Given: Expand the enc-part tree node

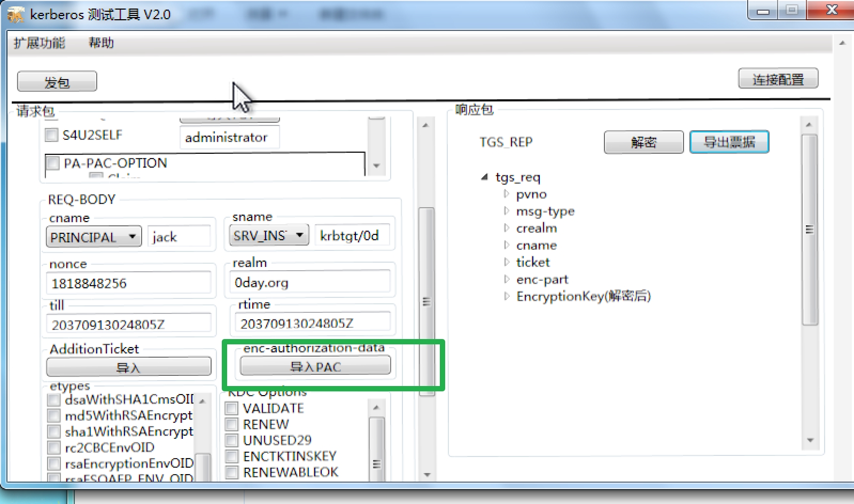Looking at the screenshot, I should tap(507, 279).
